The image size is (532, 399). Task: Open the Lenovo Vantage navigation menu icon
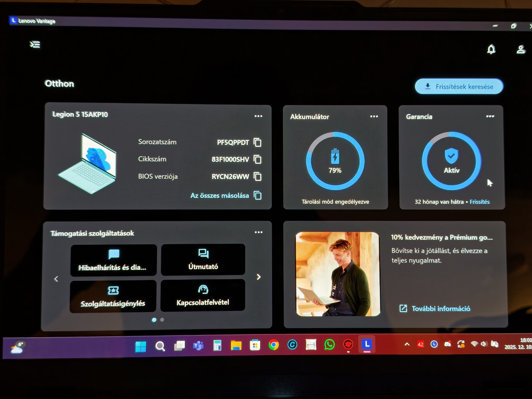click(35, 45)
